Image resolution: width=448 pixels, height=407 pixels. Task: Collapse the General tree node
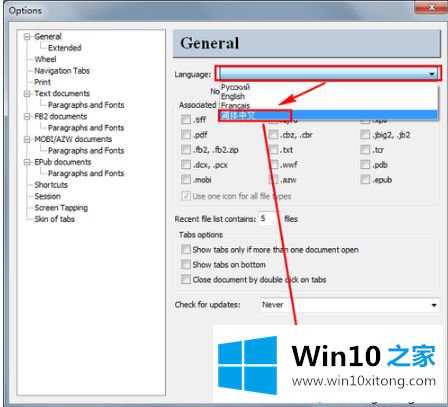(27, 37)
